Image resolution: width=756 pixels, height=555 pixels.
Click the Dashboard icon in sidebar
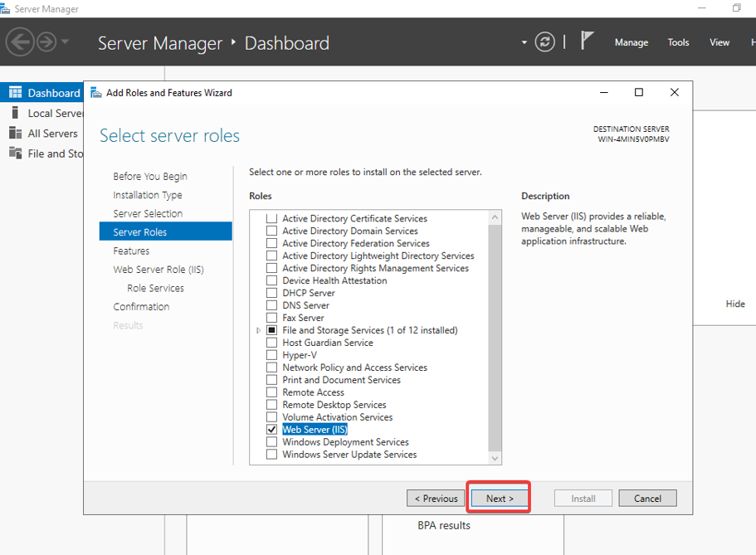tap(15, 93)
